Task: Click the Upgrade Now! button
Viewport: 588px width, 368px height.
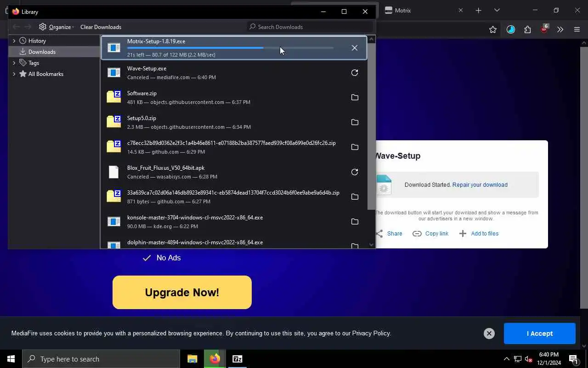Action: (x=182, y=293)
